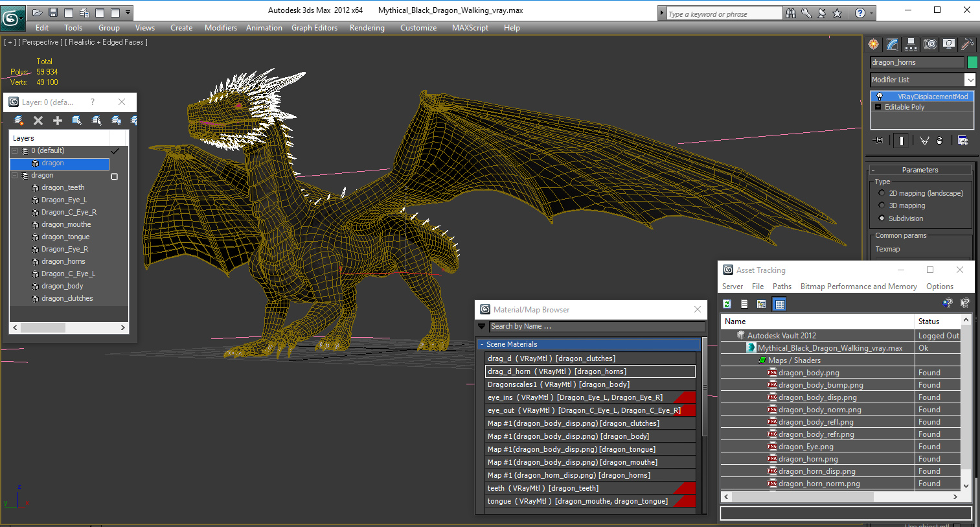Open the Graph Editors menu
The image size is (980, 527).
[314, 28]
